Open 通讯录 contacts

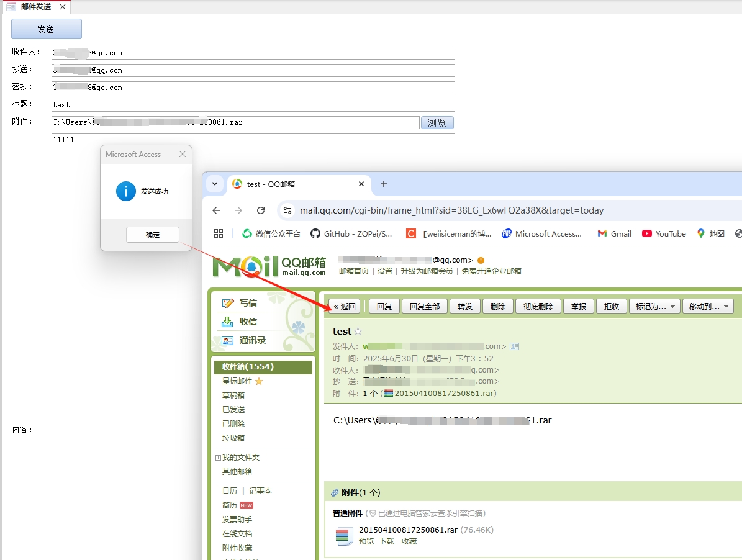point(252,341)
